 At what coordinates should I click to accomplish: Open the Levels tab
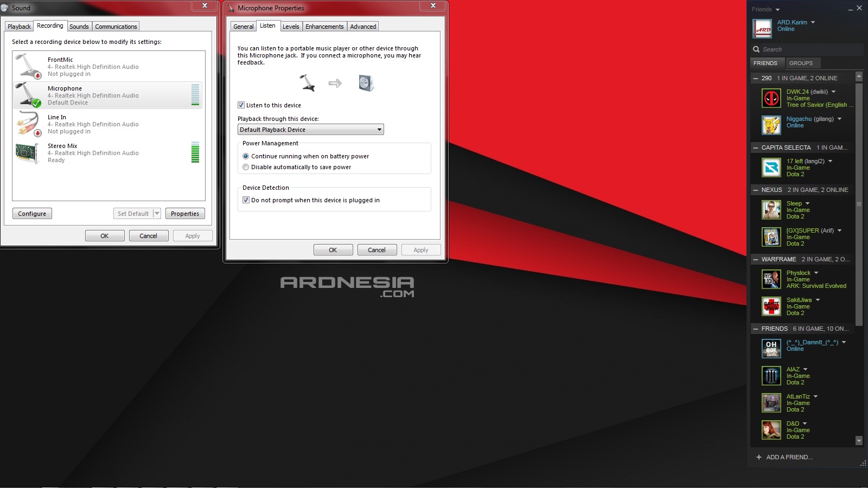tap(291, 27)
